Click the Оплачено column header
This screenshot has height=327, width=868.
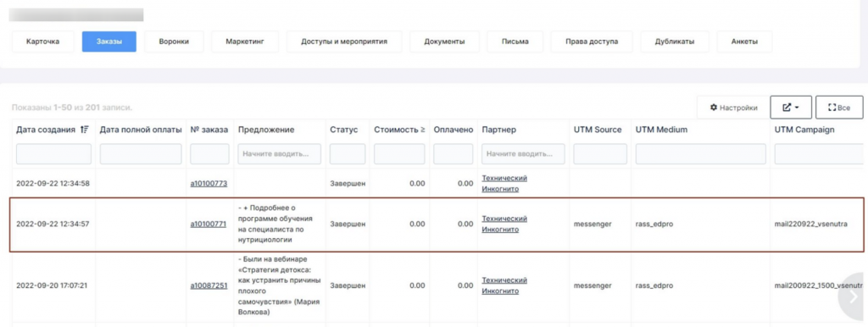click(453, 130)
